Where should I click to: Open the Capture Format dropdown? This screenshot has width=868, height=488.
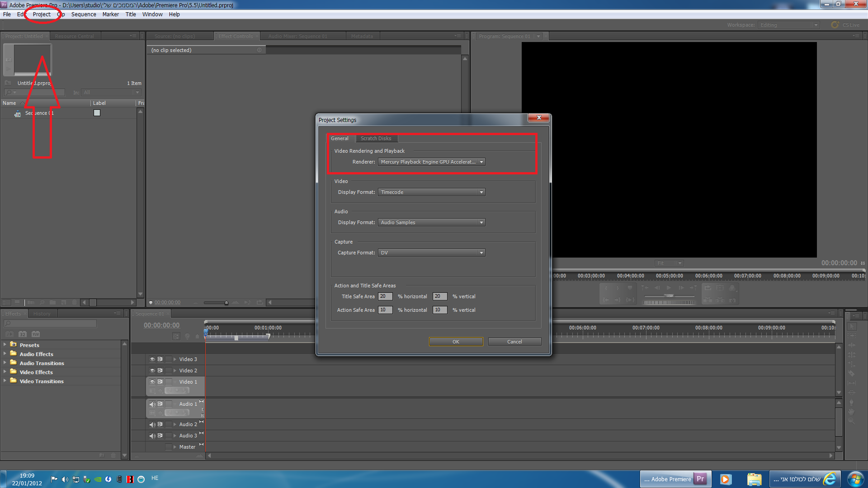coord(431,253)
